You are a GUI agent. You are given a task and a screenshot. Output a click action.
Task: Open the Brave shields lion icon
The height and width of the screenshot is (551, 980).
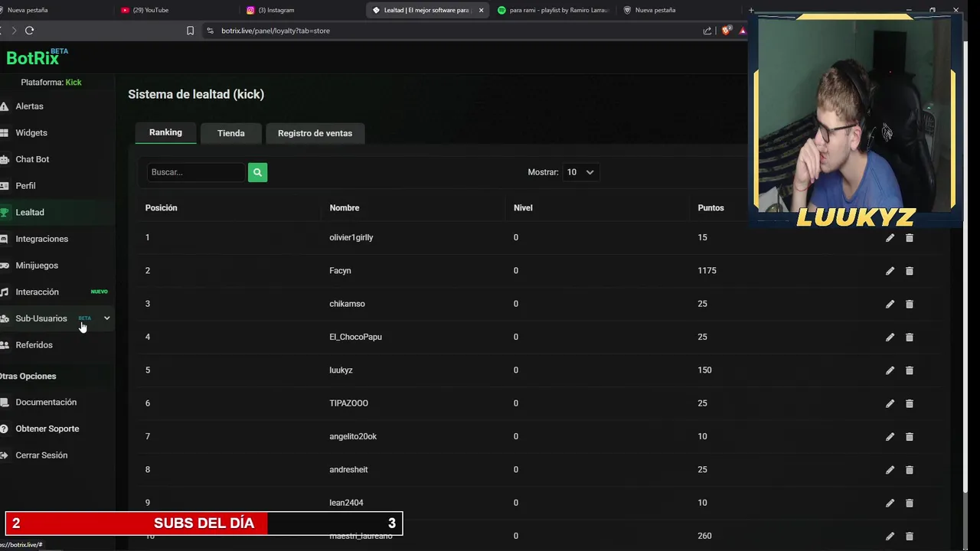pyautogui.click(x=726, y=31)
